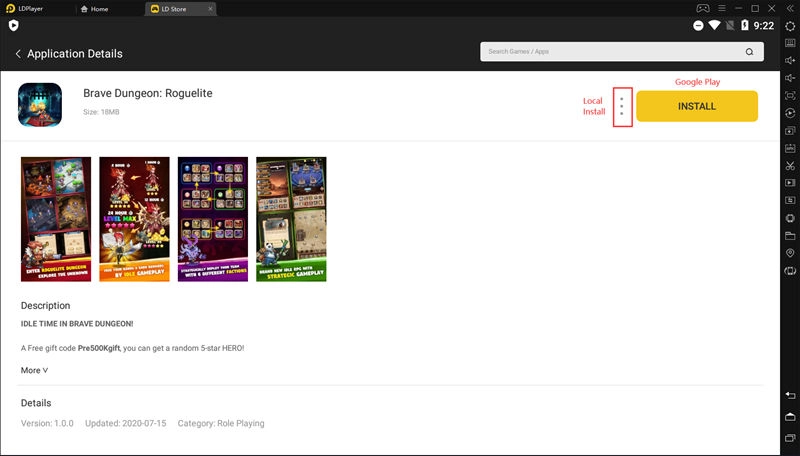
Task: Click Brave Dungeon: Roguelite title
Action: click(x=148, y=93)
